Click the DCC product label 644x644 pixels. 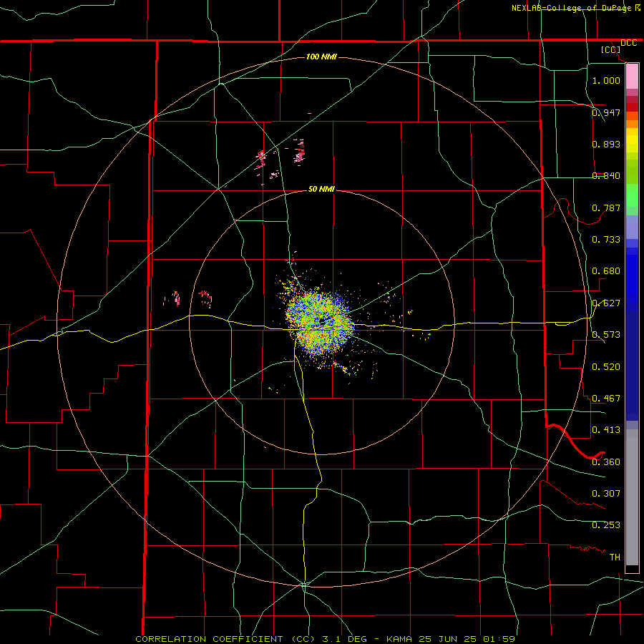(x=628, y=43)
